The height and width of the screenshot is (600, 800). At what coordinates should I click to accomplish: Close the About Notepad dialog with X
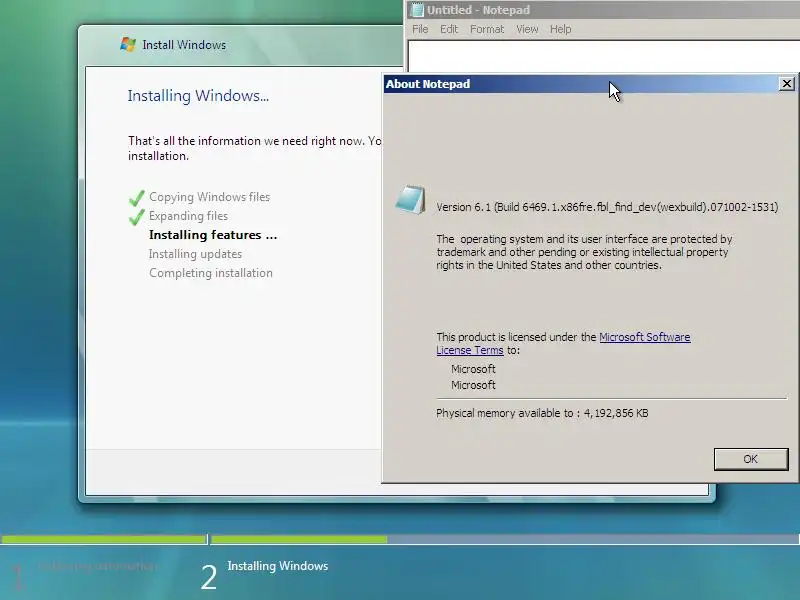point(787,84)
